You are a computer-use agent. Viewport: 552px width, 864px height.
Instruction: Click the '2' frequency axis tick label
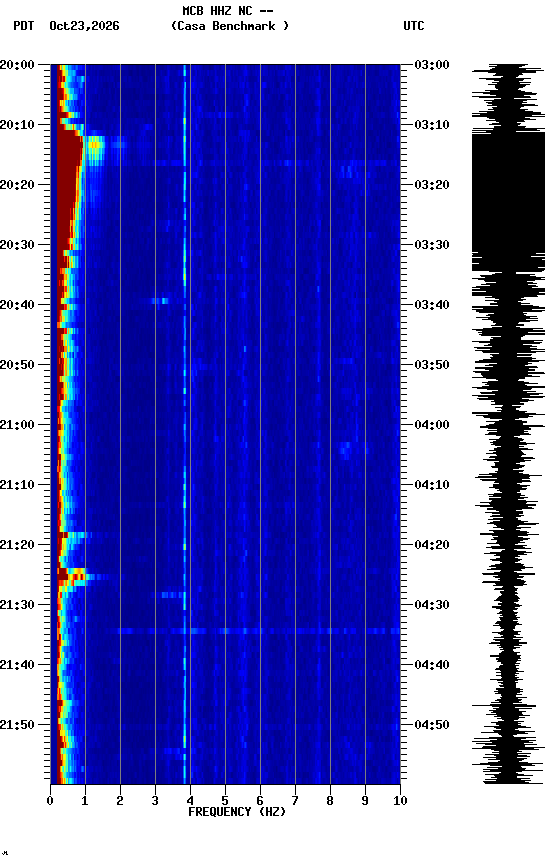click(x=120, y=801)
